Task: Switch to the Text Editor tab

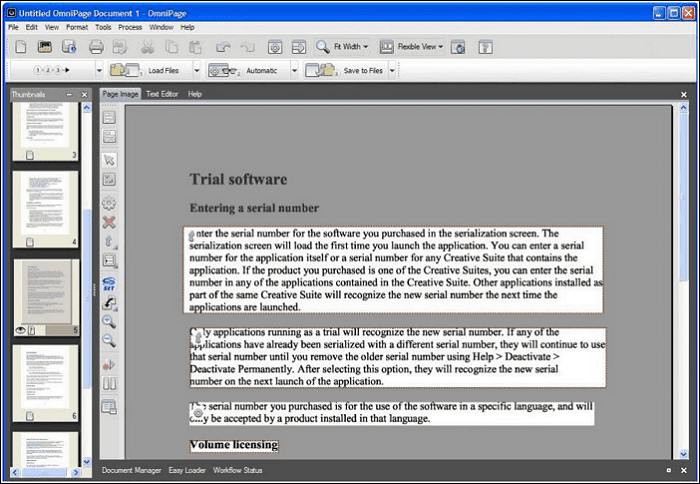Action: (160, 94)
